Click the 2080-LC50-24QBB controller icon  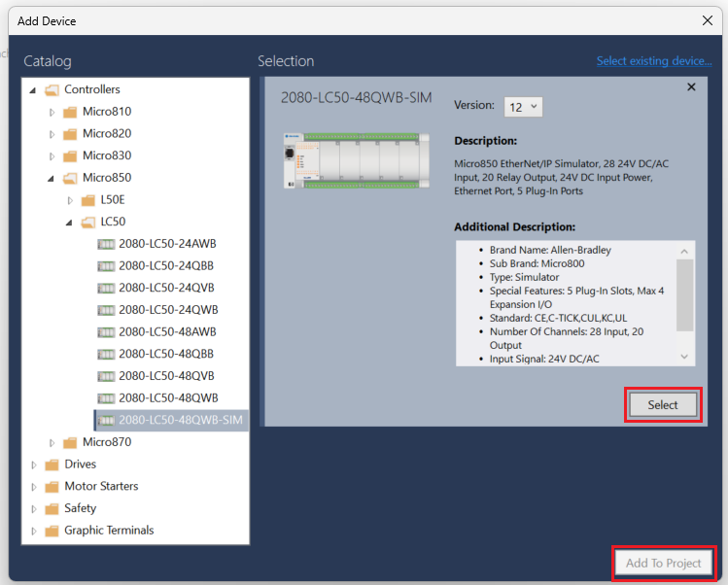point(106,266)
